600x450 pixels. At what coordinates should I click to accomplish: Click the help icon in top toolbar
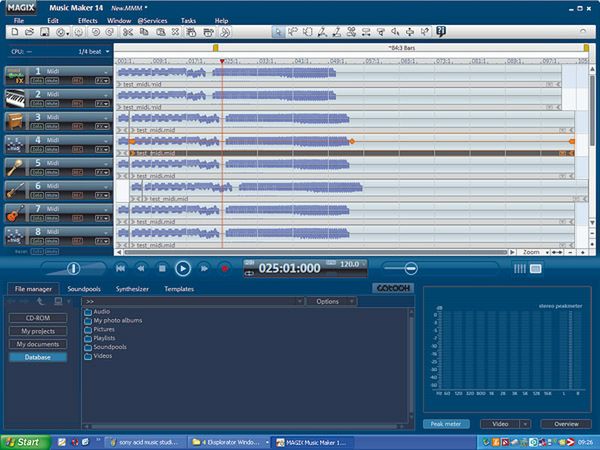pyautogui.click(x=441, y=32)
